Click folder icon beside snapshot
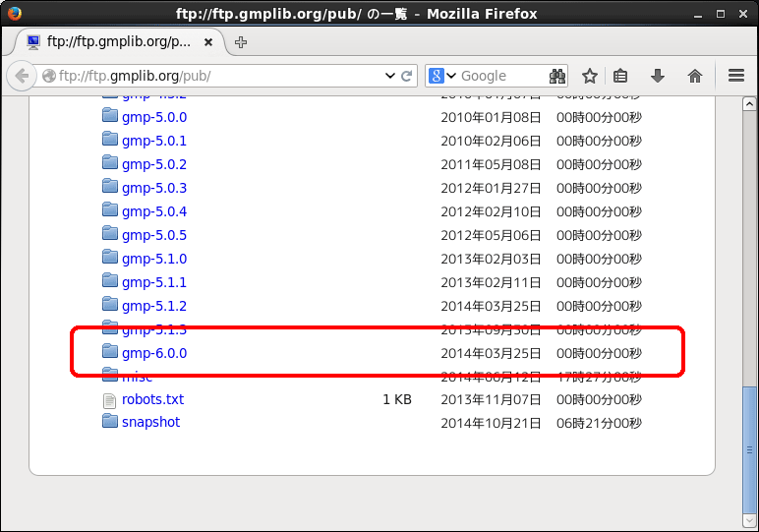The image size is (759, 532). 110,421
